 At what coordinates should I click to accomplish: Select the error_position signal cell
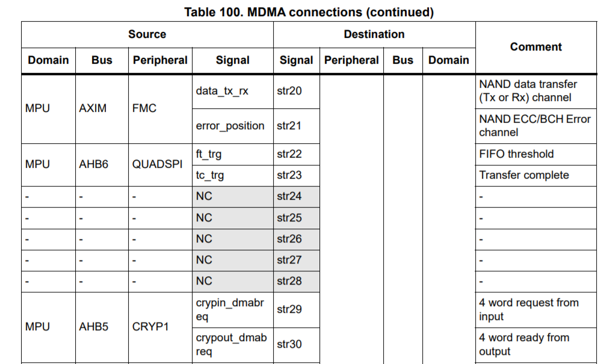(x=233, y=126)
